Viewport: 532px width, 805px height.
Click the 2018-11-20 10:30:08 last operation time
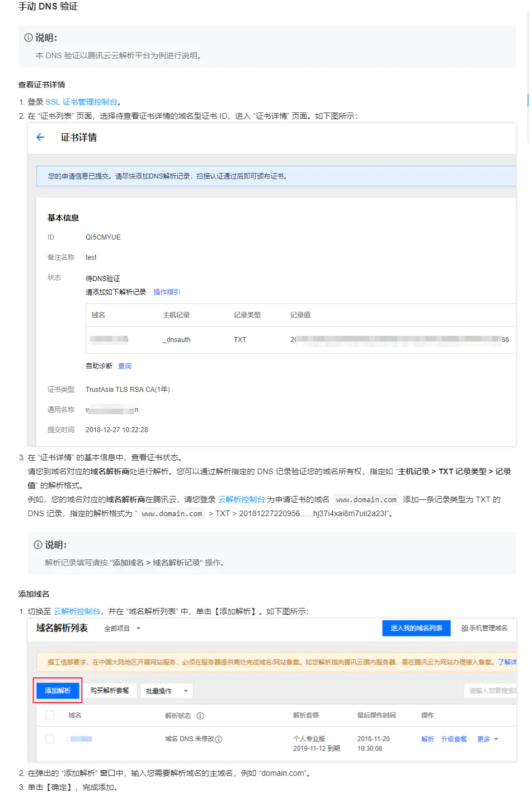pos(374,743)
